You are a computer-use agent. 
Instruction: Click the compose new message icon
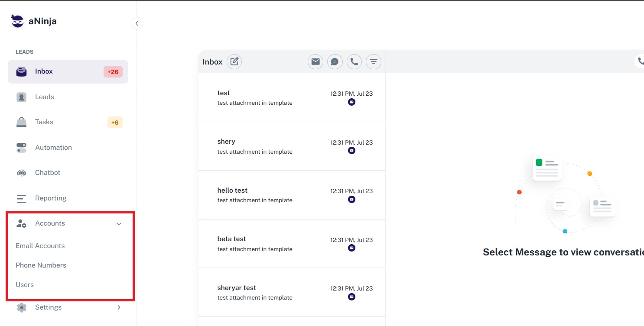[234, 62]
